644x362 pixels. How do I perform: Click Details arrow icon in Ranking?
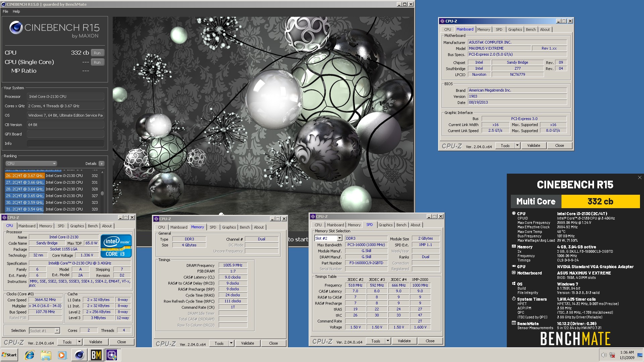pyautogui.click(x=102, y=164)
